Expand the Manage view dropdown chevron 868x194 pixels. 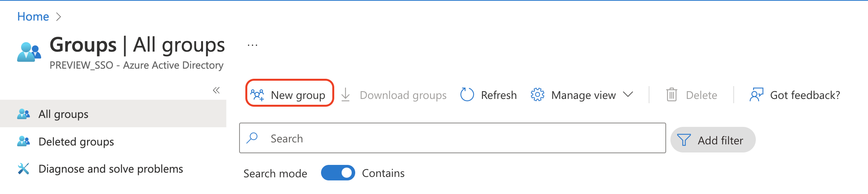628,94
